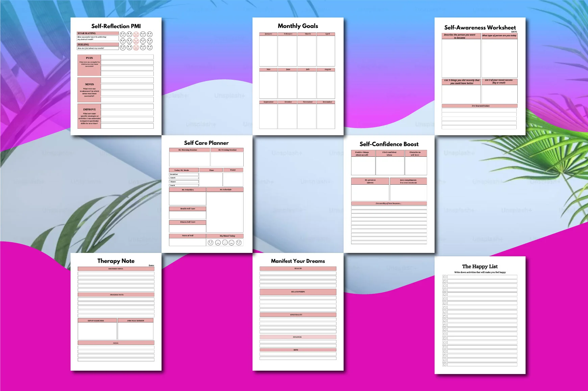588x391 pixels.
Task: Click 'Describe the person you want to become'
Action: [x=461, y=36]
